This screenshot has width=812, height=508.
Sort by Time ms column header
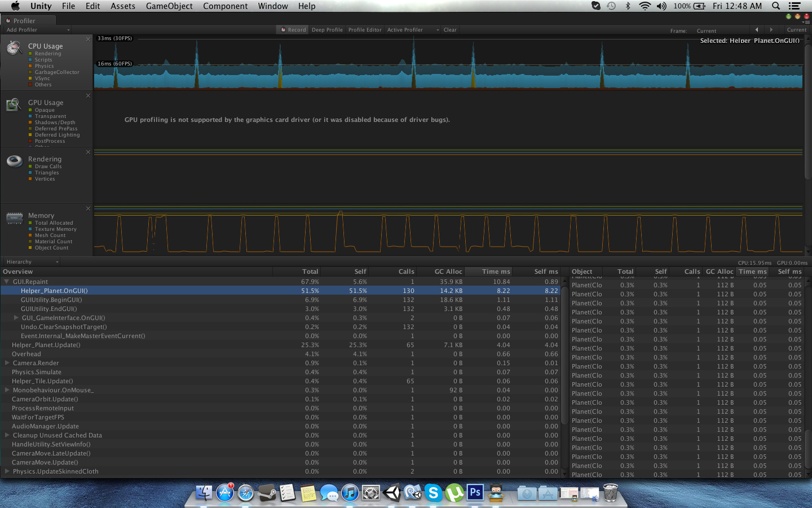tap(489, 271)
